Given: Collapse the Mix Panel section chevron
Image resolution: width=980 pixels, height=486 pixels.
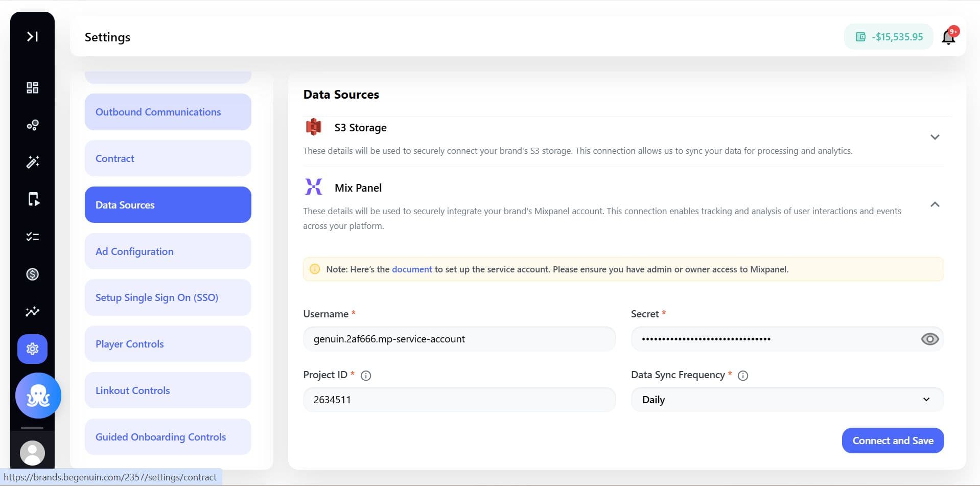Looking at the screenshot, I should click(x=935, y=204).
